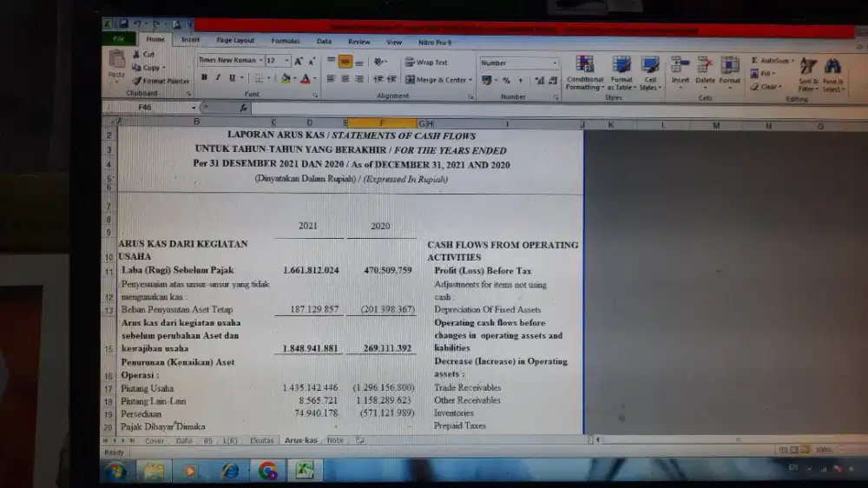Open the font size dropdown

[286, 61]
